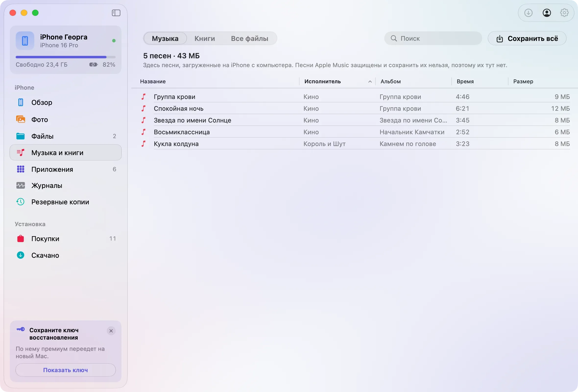Image resolution: width=578 pixels, height=392 pixels.
Task: Open the Скачано downloaded section
Action: [65, 255]
